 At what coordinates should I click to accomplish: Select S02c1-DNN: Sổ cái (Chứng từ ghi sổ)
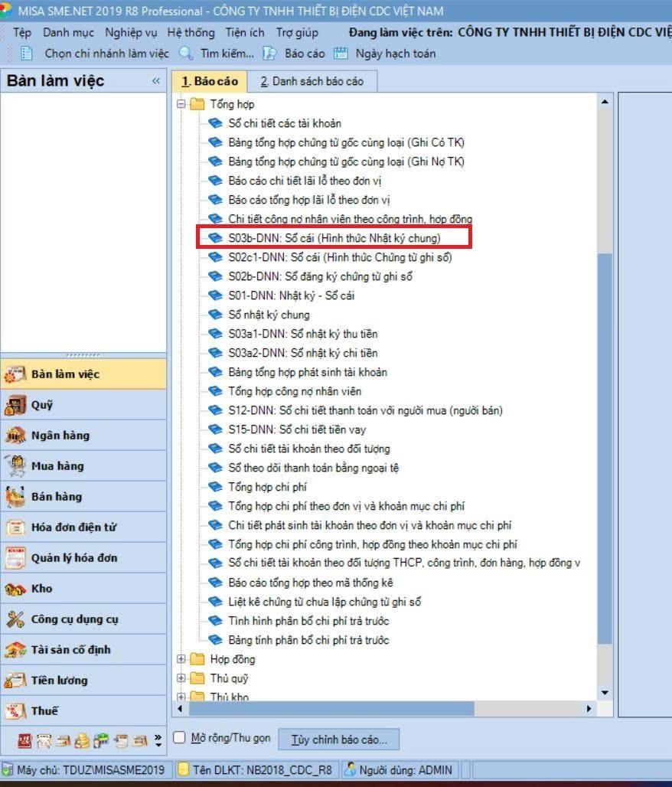point(341,257)
